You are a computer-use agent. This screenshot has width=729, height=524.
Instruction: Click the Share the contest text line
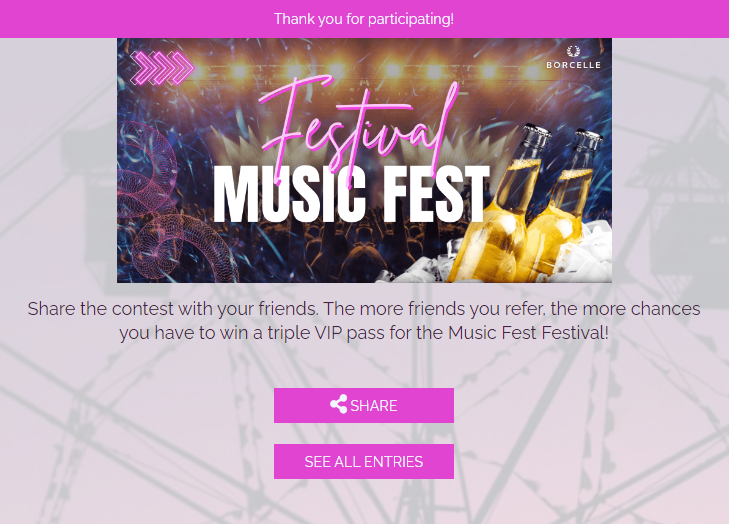(x=364, y=308)
